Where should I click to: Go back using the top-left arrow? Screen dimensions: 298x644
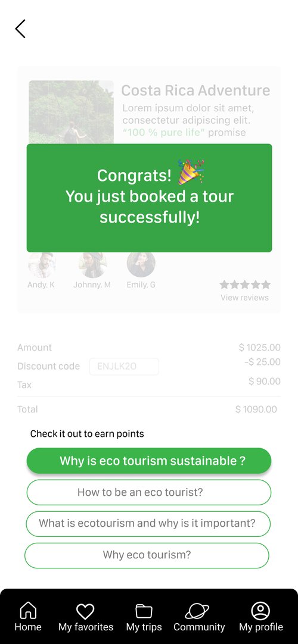(20, 29)
